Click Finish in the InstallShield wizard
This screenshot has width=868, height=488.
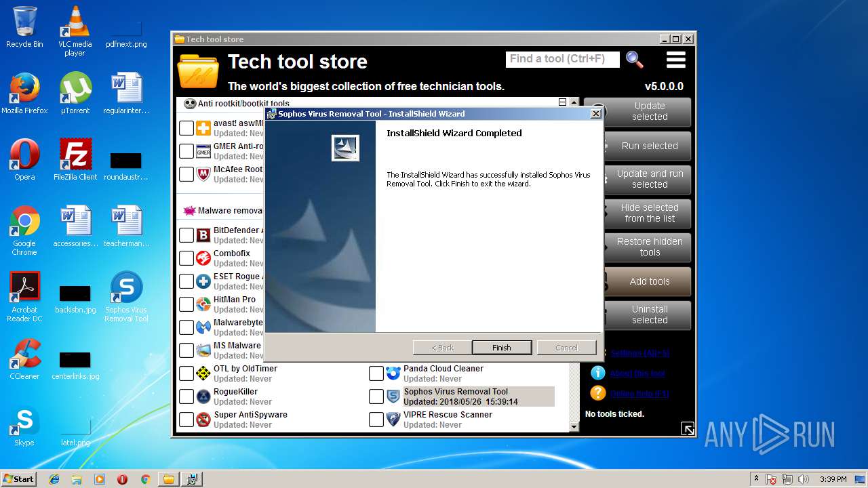502,348
